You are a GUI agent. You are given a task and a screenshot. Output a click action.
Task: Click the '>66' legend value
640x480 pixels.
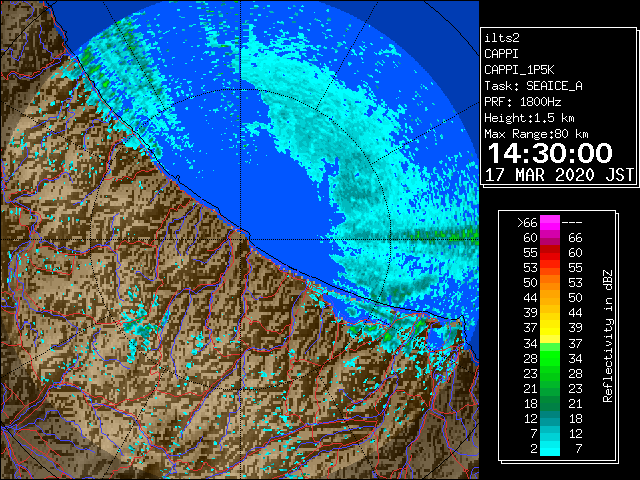coord(527,223)
